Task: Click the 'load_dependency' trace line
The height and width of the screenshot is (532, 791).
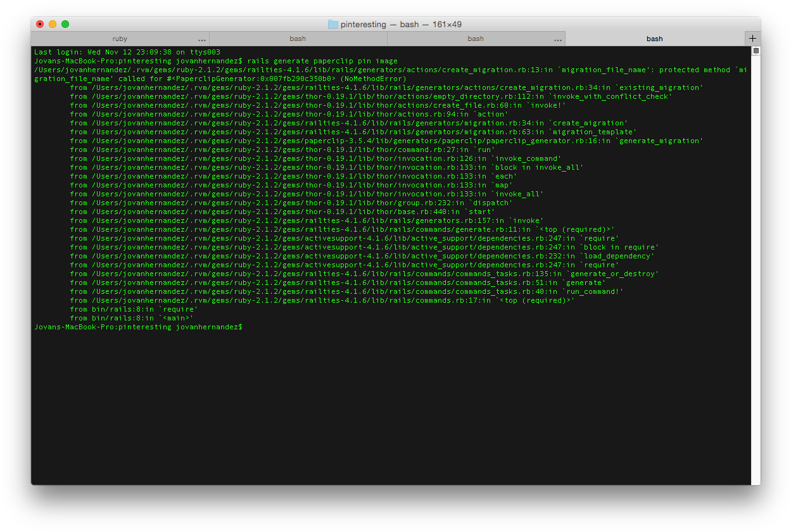Action: click(x=362, y=256)
